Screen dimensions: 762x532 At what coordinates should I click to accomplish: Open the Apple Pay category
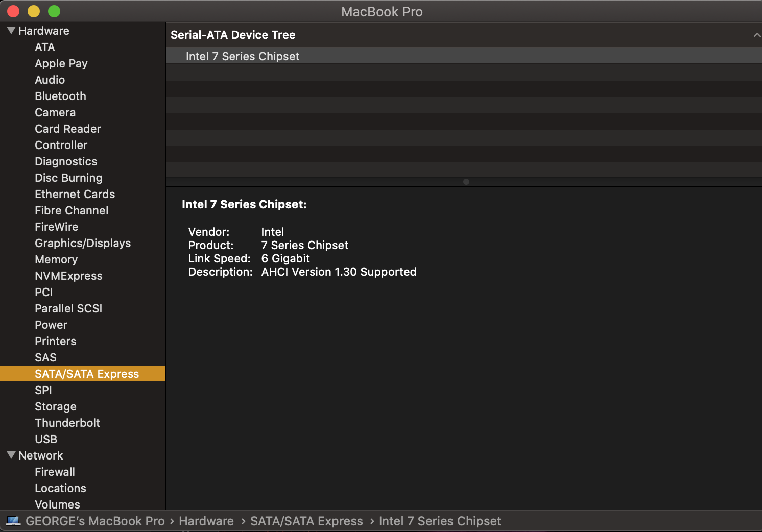[x=61, y=63]
